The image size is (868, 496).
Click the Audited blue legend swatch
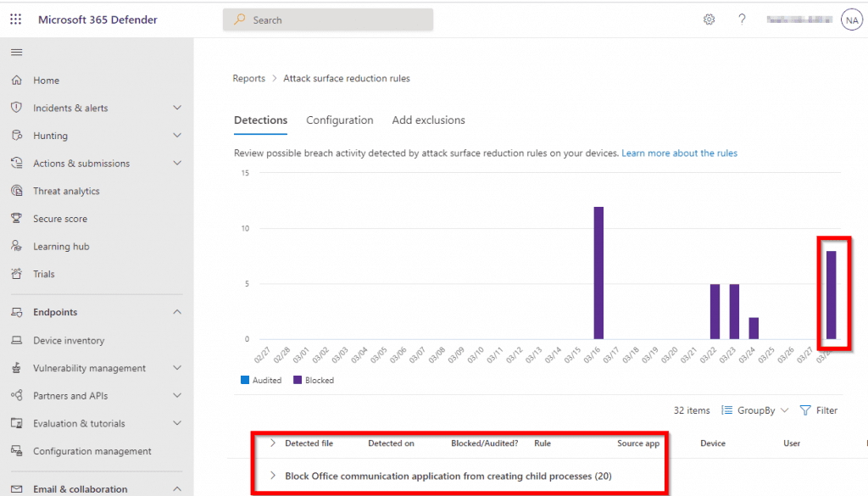coord(245,380)
